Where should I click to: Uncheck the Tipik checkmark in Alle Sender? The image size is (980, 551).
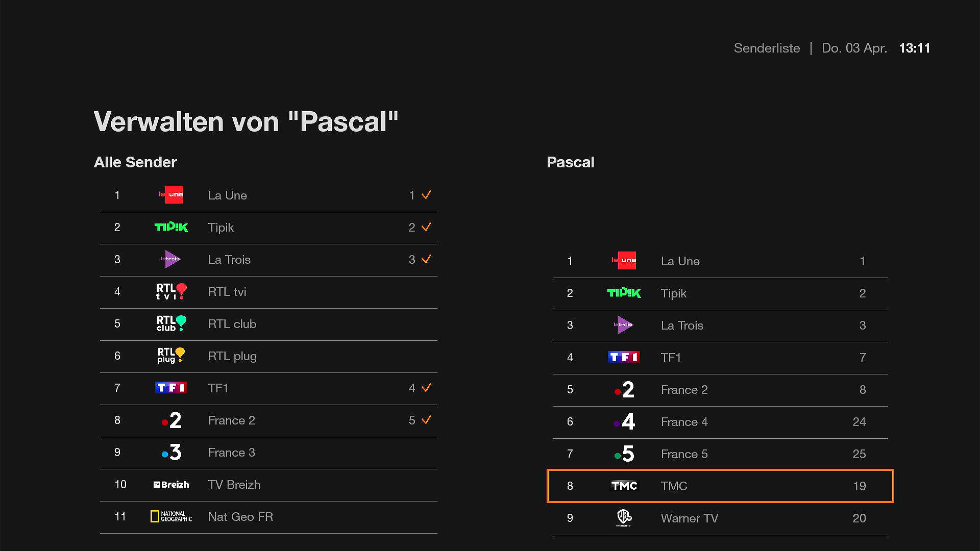coord(426,227)
